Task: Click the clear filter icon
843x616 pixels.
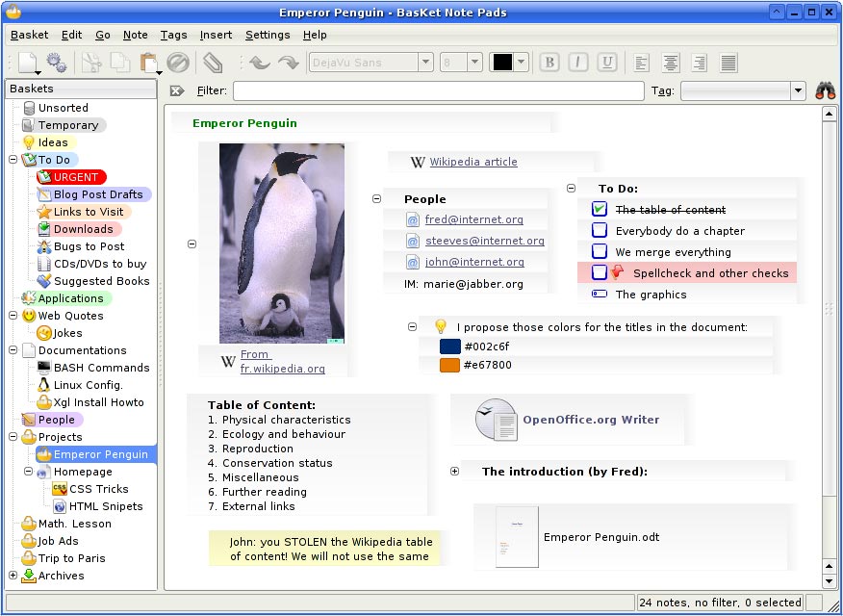Action: click(177, 90)
